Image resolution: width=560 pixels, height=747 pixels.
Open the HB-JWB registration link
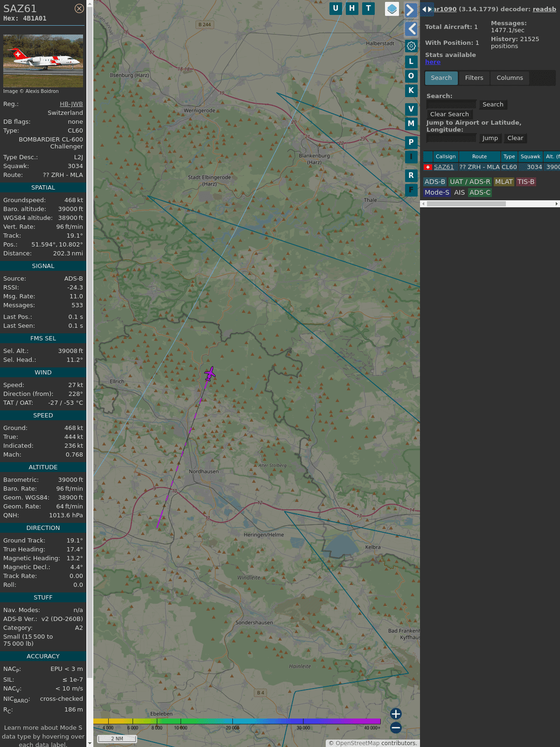[x=71, y=104]
